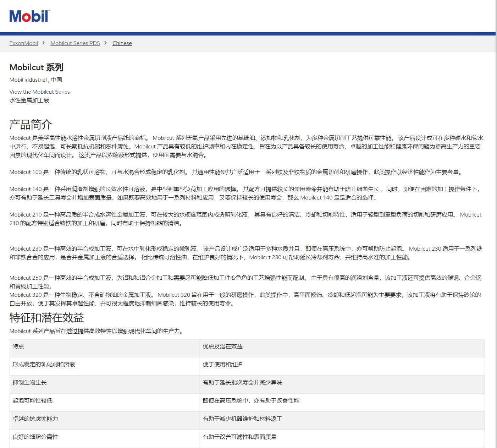The height and width of the screenshot is (448, 497).
Task: Select the 形成稳定的乳化剂和溶液 table cell
Action: pos(105,366)
